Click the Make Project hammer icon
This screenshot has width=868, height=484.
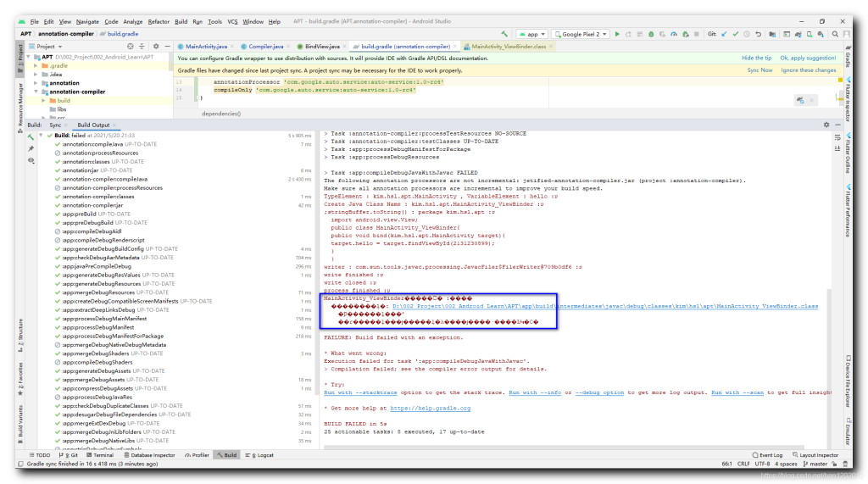pos(505,34)
